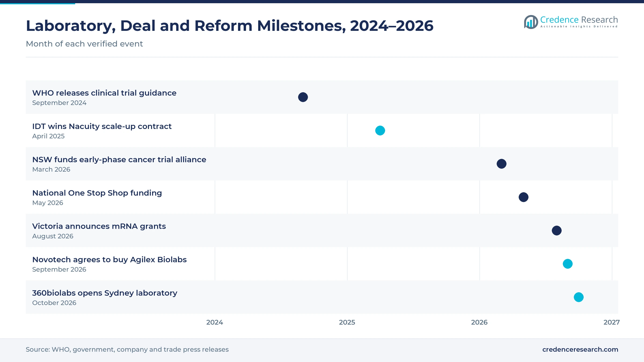Click the "IDT wins Nacuity scale-up contract" label
This screenshot has width=644, height=362.
pyautogui.click(x=102, y=126)
